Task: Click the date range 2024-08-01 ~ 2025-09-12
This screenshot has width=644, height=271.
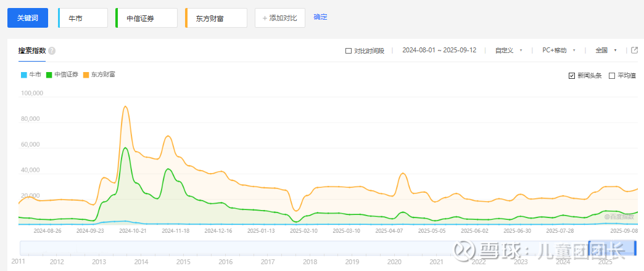Action: pyautogui.click(x=438, y=51)
